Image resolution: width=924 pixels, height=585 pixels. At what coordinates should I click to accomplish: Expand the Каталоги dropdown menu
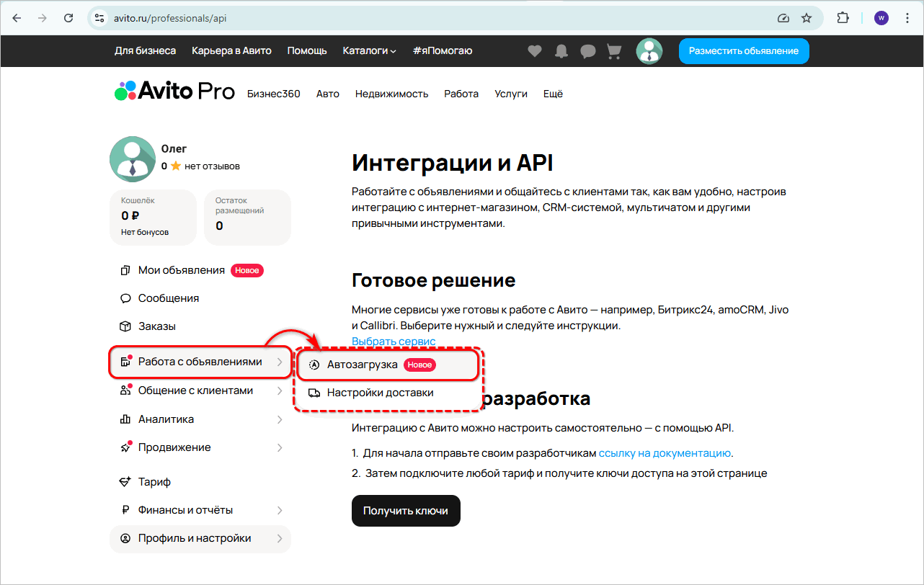coord(370,51)
